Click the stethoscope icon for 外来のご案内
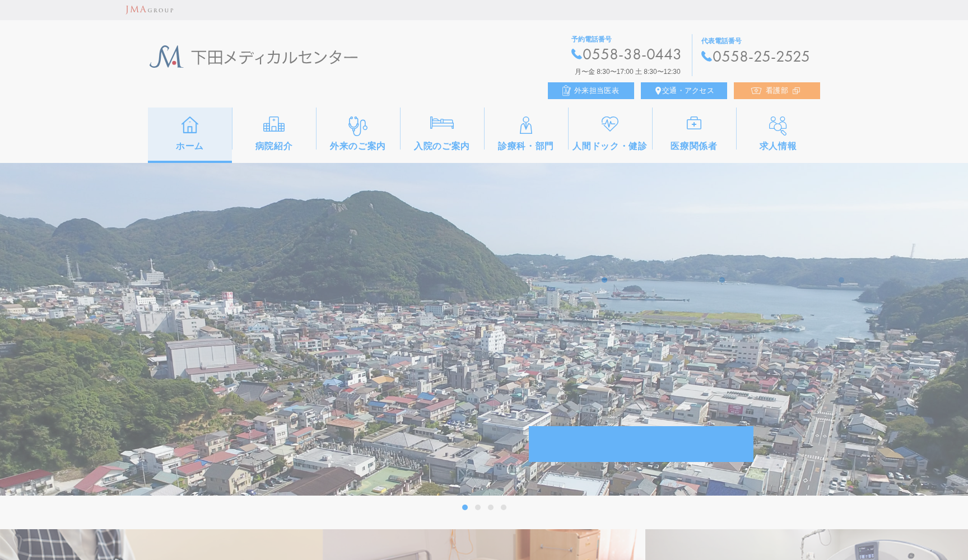 [x=357, y=125]
